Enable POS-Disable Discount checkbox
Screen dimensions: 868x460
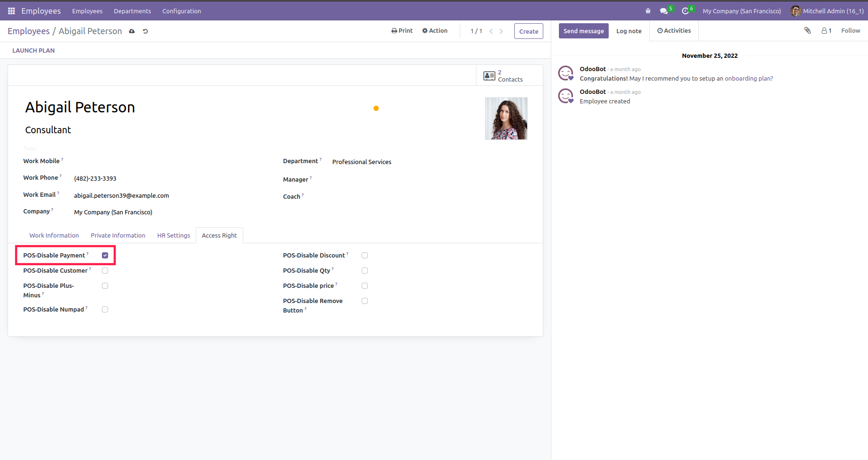point(365,255)
